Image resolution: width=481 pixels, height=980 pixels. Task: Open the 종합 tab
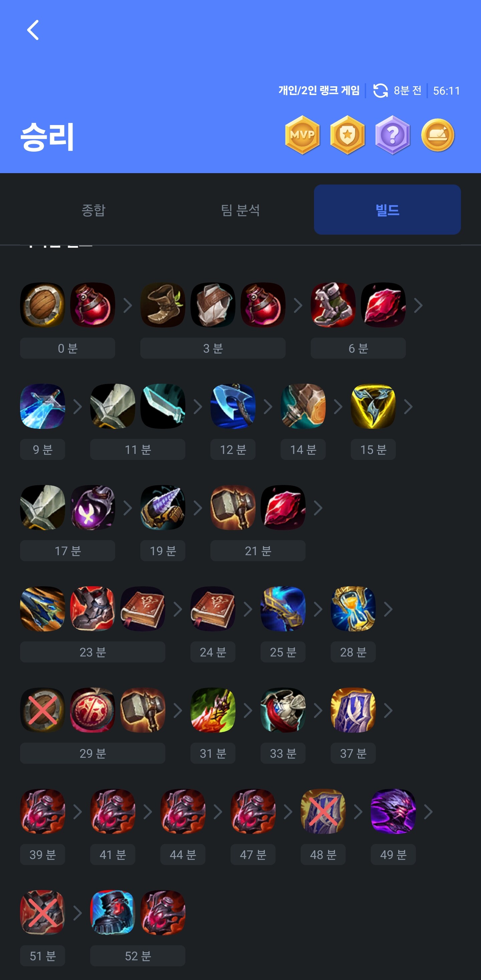point(94,210)
